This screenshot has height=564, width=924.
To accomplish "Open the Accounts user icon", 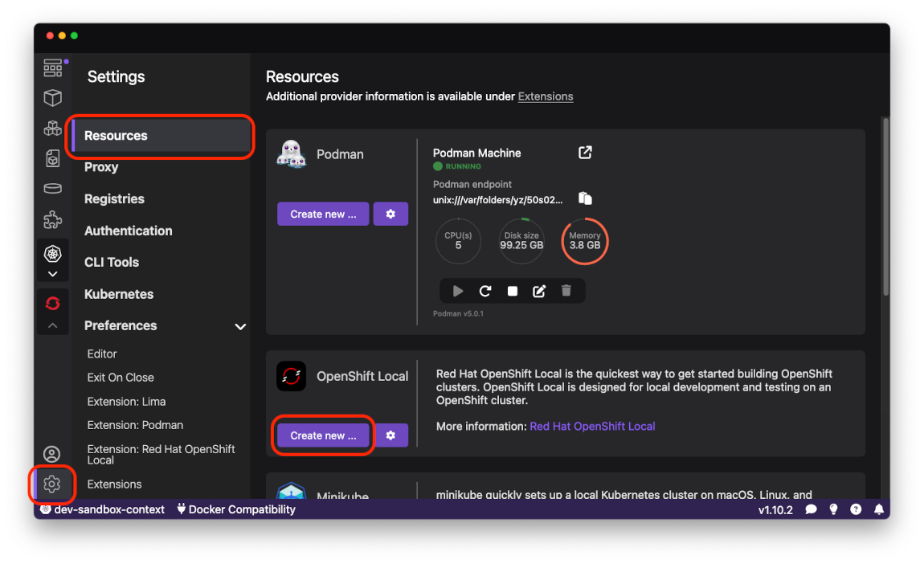I will pos(52,454).
